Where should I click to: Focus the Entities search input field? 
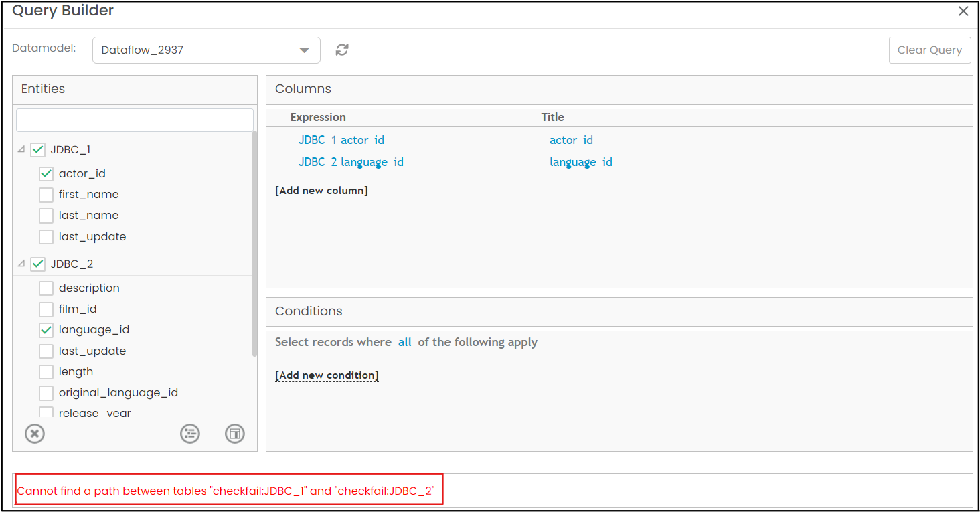pyautogui.click(x=135, y=120)
